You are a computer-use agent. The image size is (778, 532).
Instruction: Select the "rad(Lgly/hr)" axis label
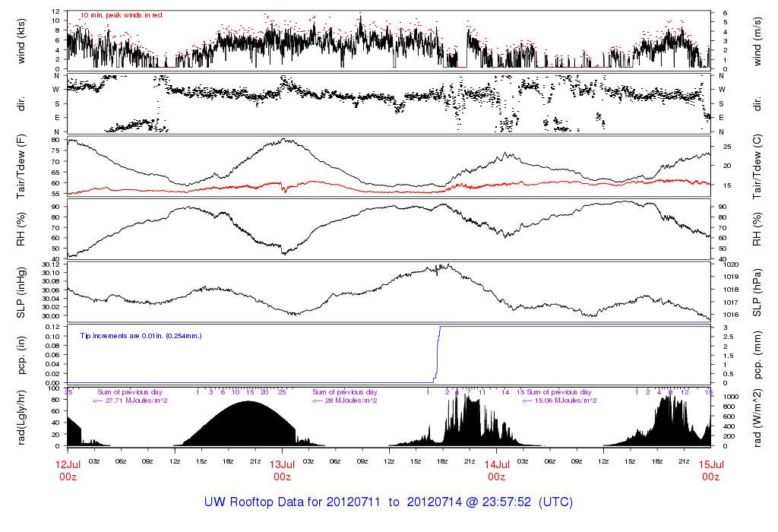(x=21, y=417)
